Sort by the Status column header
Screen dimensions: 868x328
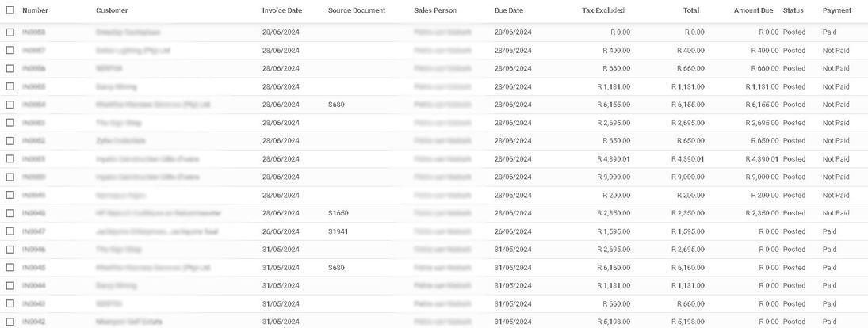(x=793, y=11)
